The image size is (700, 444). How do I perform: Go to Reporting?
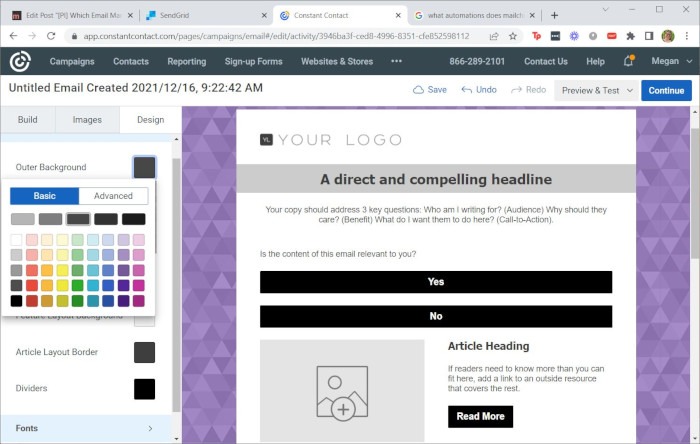pyautogui.click(x=187, y=61)
